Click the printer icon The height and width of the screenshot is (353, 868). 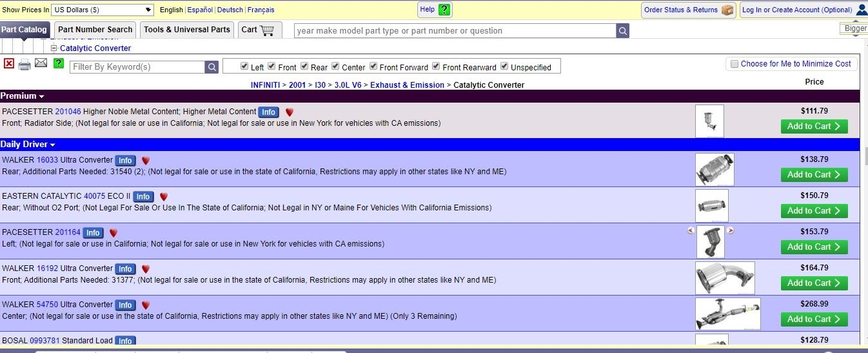[25, 64]
